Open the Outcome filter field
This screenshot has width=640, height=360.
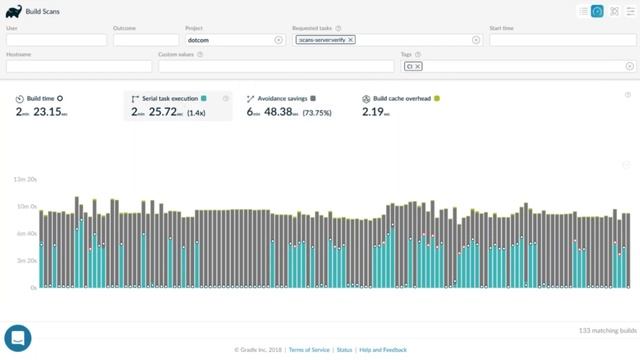pos(146,40)
